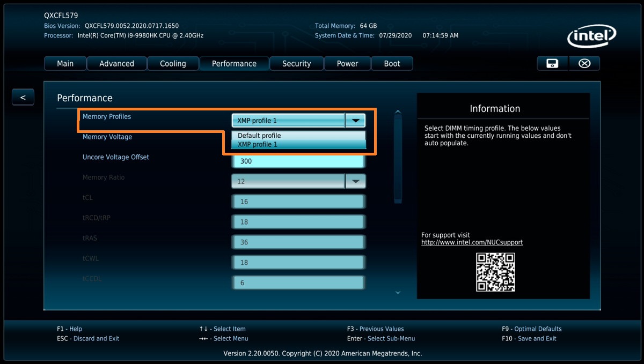Viewport: 644px width, 364px height.
Task: Click the Total Memory 64 GB text
Action: (346, 26)
